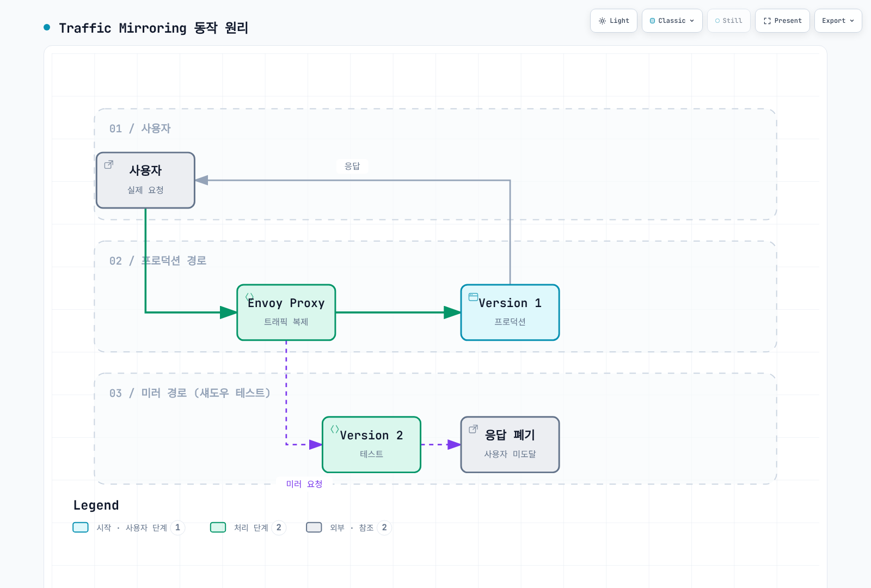The image size is (871, 588).
Task: Toggle the Still animation switch
Action: tap(729, 21)
